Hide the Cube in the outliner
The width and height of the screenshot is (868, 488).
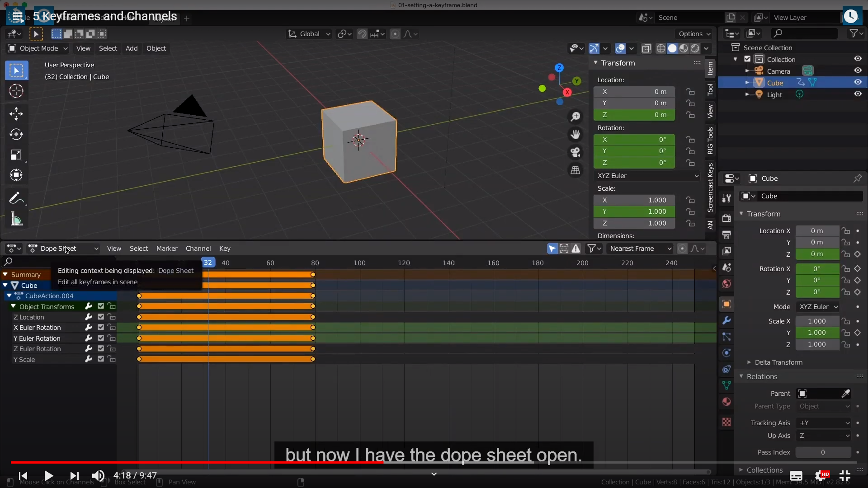(x=858, y=82)
